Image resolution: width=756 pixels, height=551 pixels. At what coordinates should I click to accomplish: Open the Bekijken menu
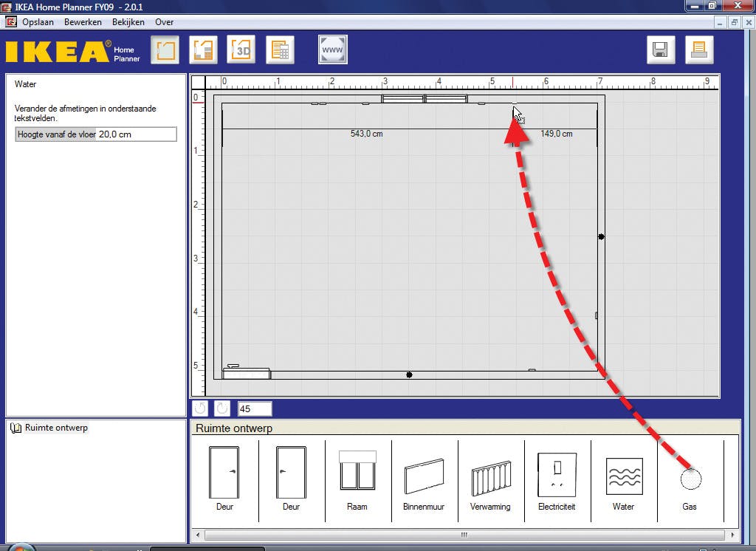[x=128, y=22]
